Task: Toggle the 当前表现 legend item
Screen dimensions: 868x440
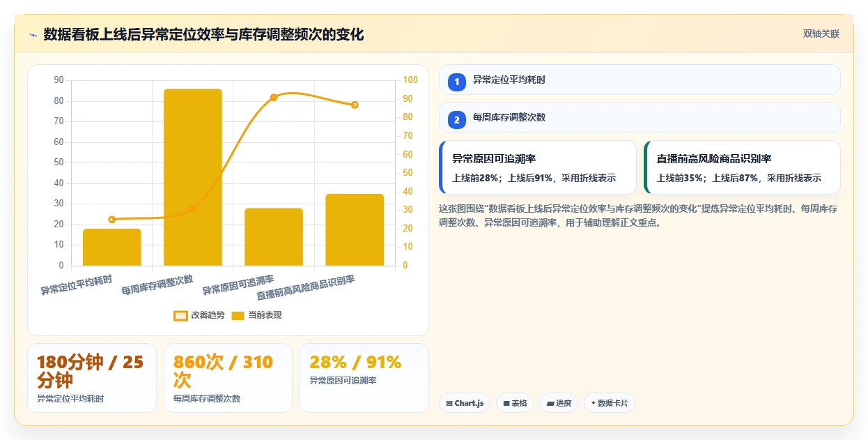Action: point(256,315)
